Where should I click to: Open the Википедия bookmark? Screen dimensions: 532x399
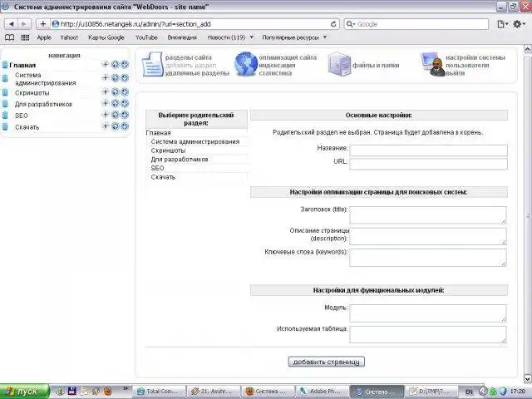tap(182, 37)
